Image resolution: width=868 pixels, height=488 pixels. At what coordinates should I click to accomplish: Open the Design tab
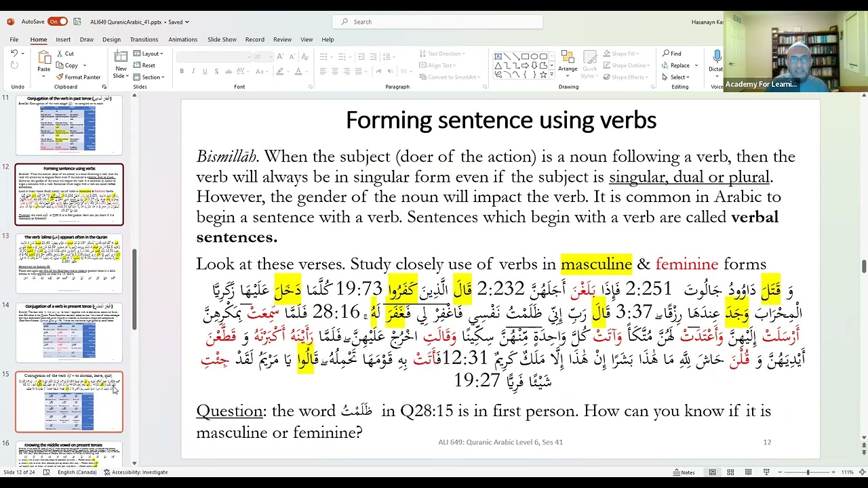click(x=111, y=39)
